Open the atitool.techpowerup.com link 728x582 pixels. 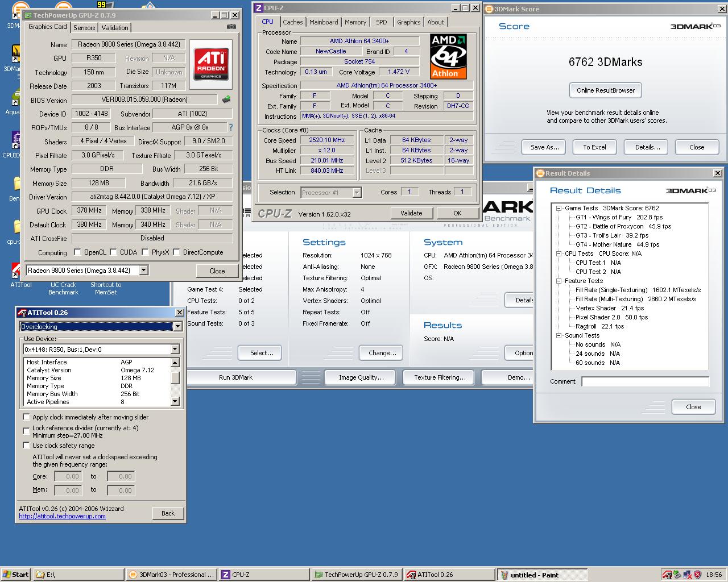point(62,516)
